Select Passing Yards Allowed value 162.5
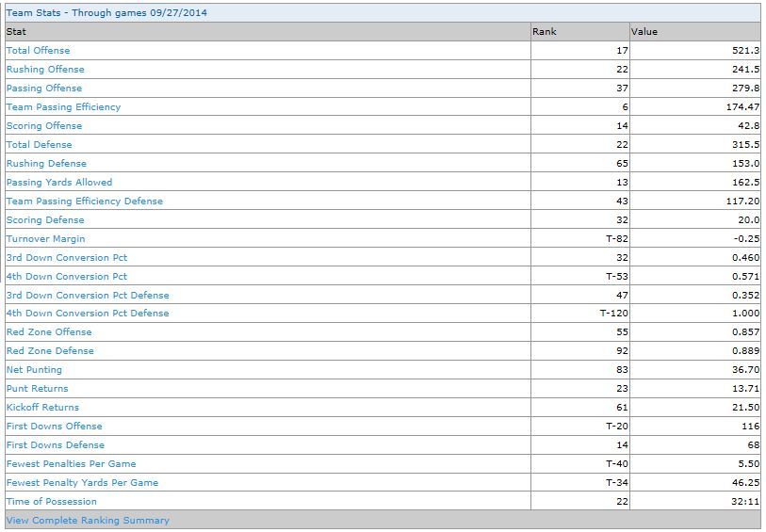766x532 pixels. [x=745, y=182]
